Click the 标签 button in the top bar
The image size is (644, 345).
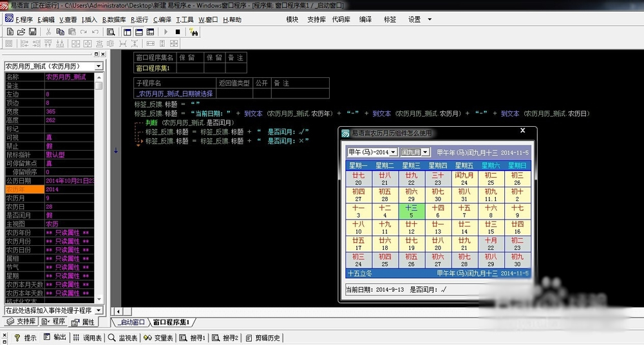[x=390, y=19]
